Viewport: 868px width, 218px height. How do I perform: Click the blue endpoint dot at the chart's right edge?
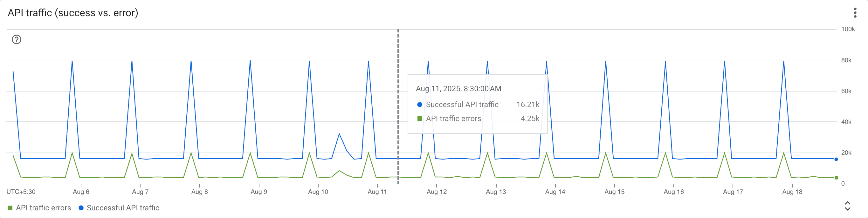(836, 160)
